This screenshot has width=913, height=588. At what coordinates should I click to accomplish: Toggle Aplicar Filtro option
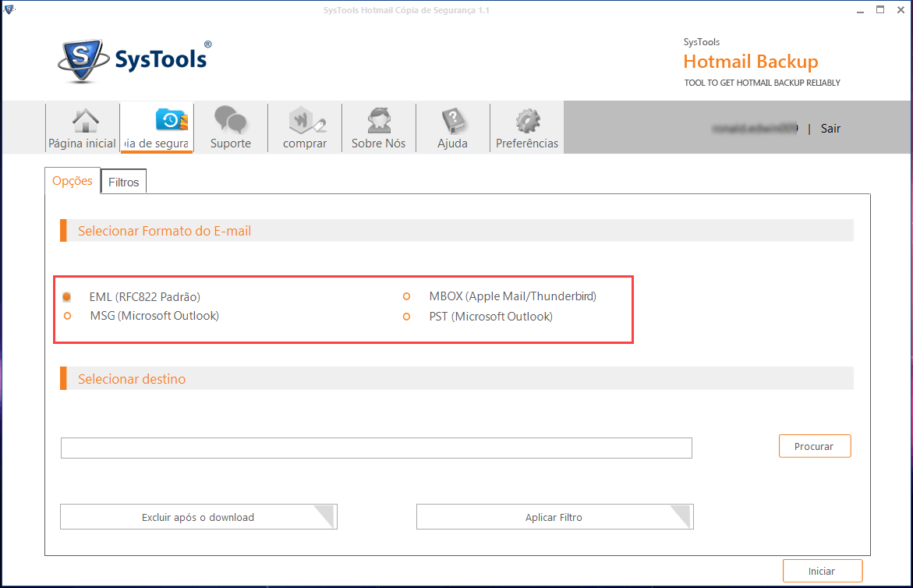click(x=555, y=517)
